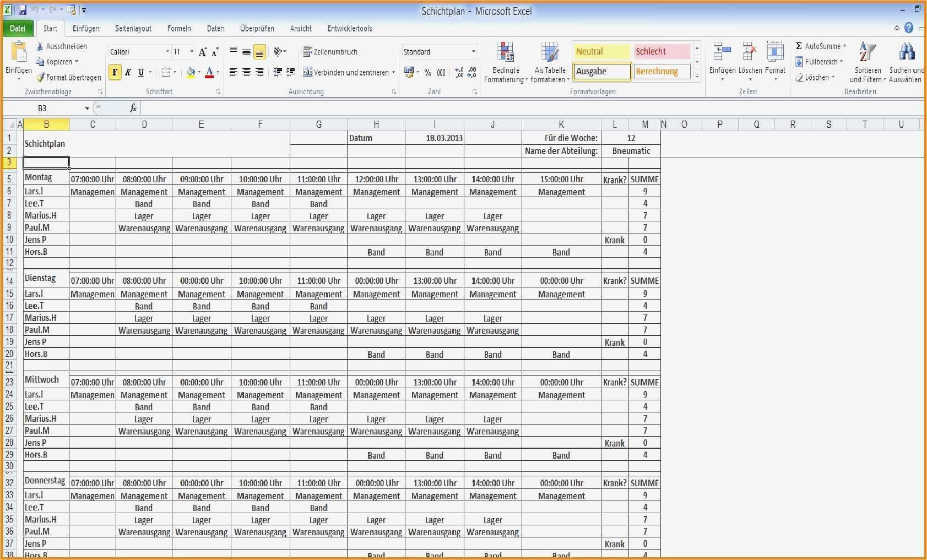The image size is (927, 560).
Task: Click remove decimal places icon
Action: pyautogui.click(x=473, y=72)
